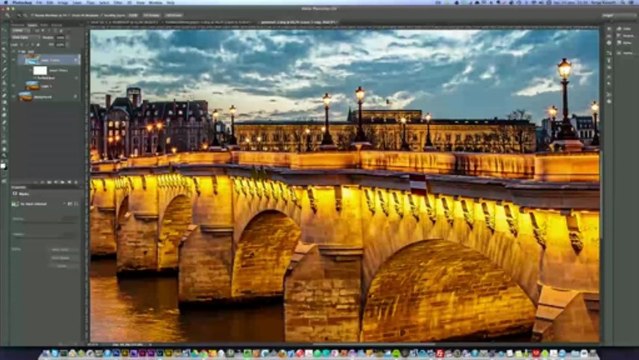Switch to the Layers panel tab
The image size is (639, 360).
pyautogui.click(x=33, y=25)
